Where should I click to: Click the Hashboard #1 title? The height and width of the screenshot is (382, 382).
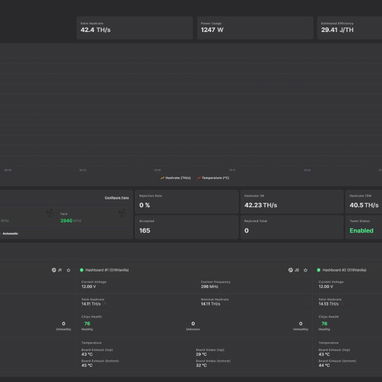[107, 270]
